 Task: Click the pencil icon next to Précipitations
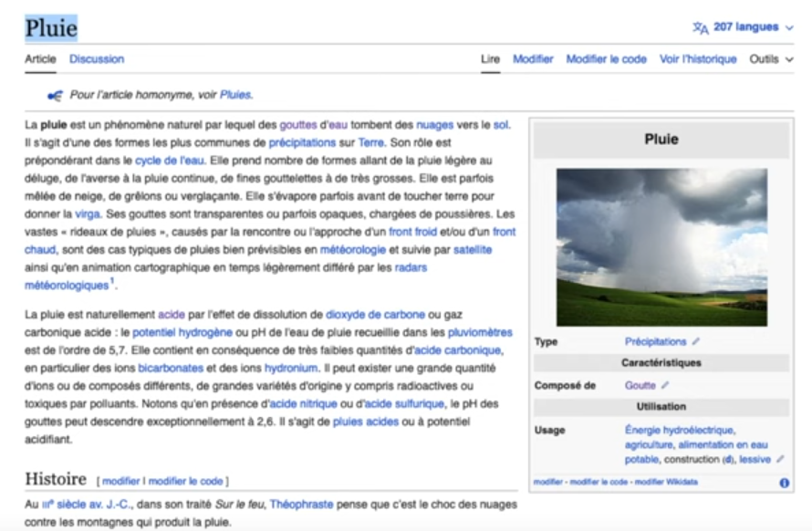coord(696,341)
